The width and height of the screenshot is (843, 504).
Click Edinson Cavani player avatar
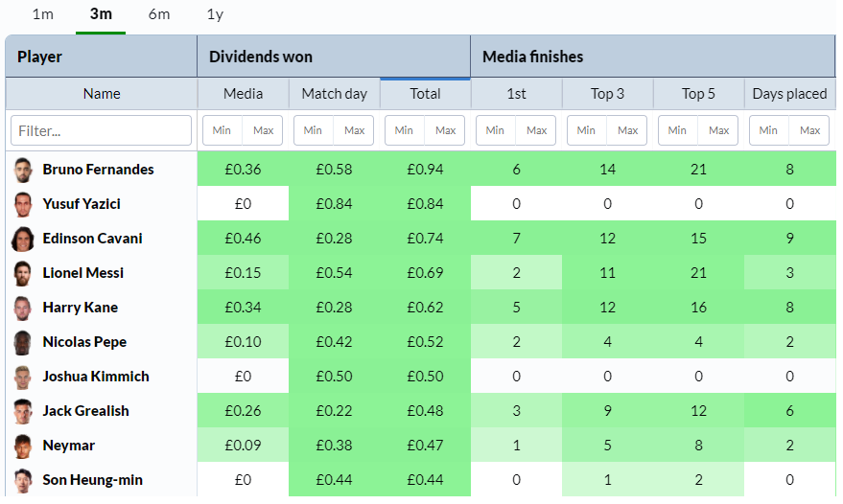click(23, 239)
